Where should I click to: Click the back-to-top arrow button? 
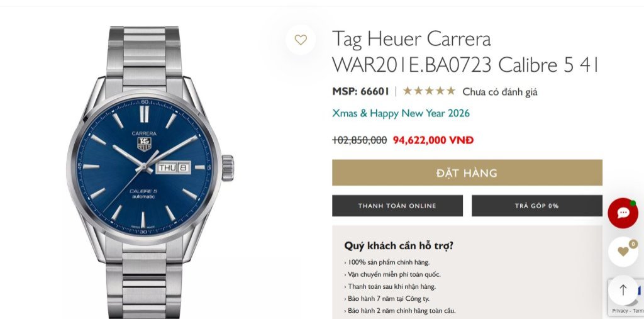click(x=623, y=290)
